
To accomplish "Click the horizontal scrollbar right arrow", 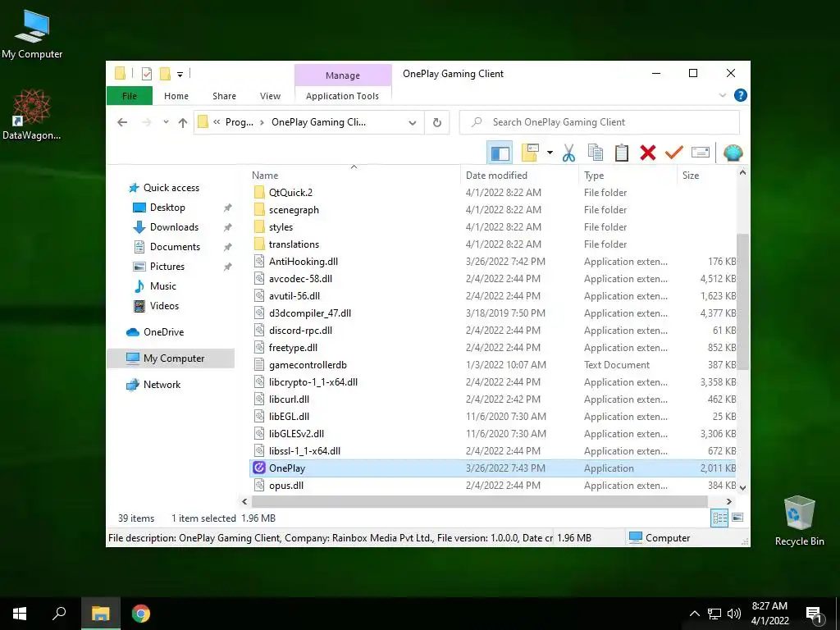I will (728, 501).
